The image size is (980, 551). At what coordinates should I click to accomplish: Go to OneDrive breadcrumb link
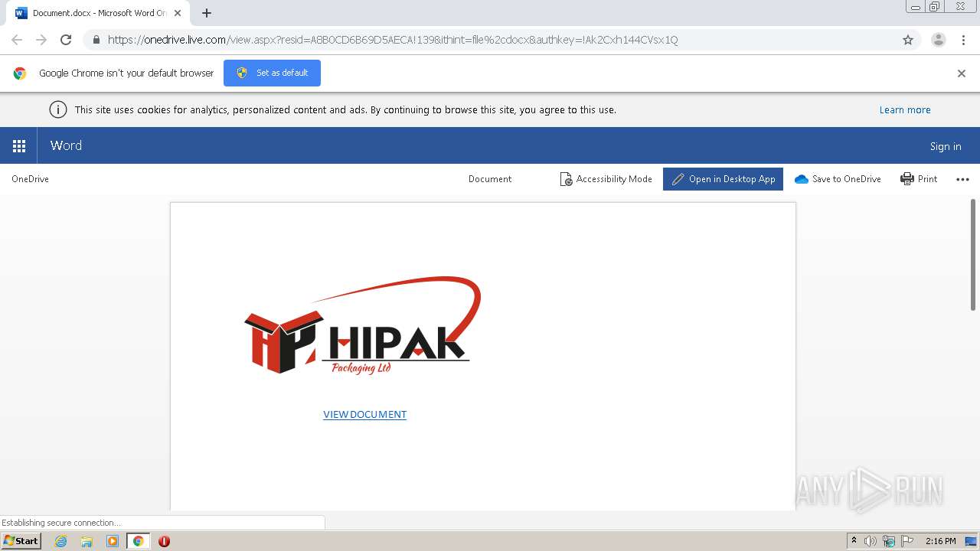[30, 179]
